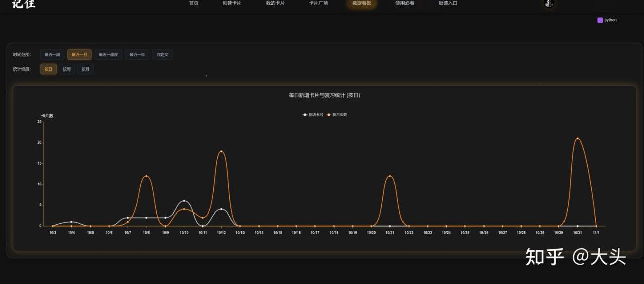Group statistics 按月
644x284 pixels.
[x=85, y=69]
